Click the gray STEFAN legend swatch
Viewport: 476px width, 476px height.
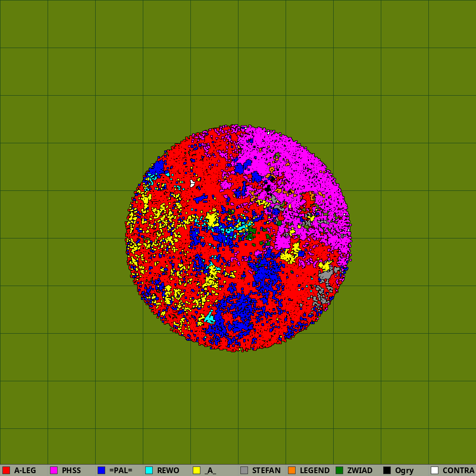tap(244, 470)
